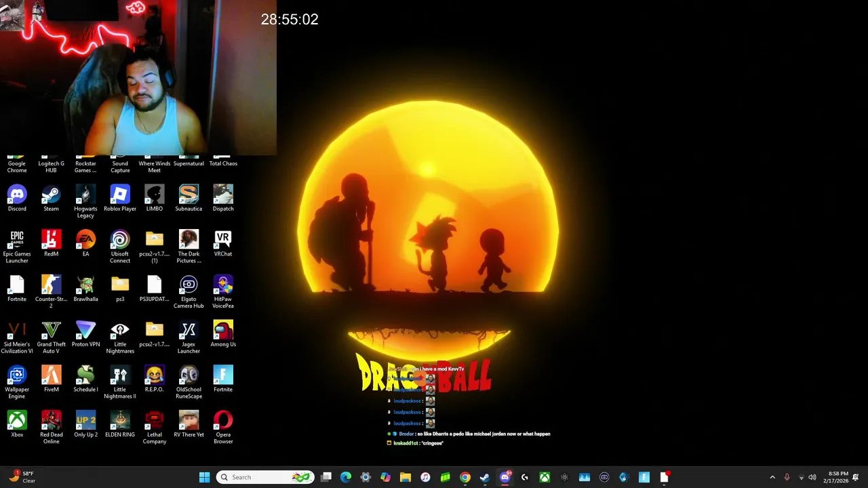This screenshot has width=868, height=488.
Task: Open Brawlhalla desktop shortcut
Action: pos(85,289)
